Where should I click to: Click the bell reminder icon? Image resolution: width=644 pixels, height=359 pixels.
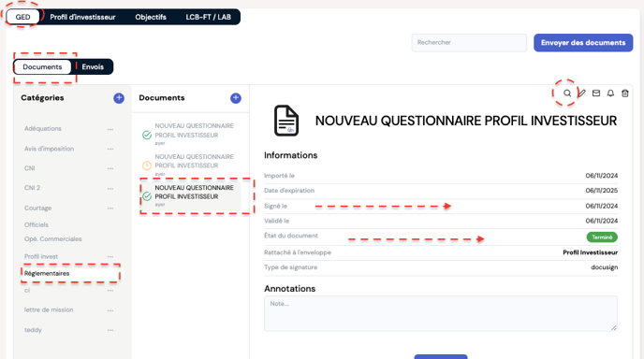pos(610,93)
